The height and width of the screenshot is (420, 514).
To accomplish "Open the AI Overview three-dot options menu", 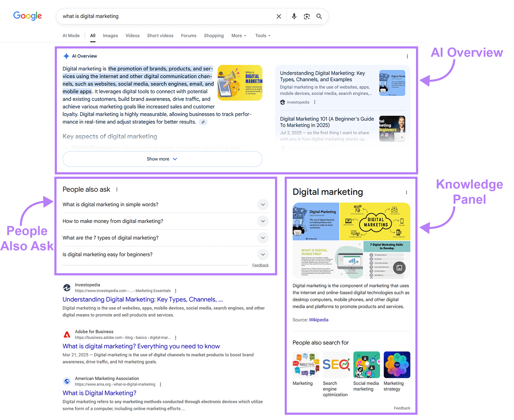I will 407,56.
